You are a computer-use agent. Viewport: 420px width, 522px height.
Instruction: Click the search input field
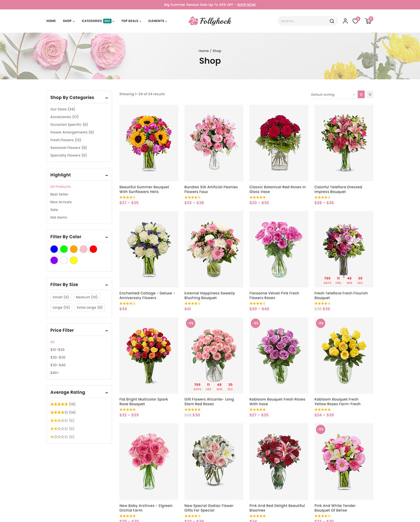302,21
